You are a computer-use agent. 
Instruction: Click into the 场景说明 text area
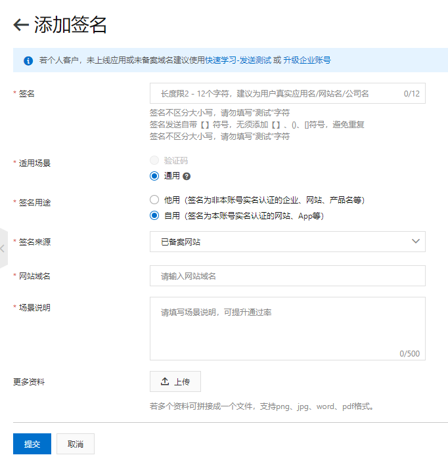click(x=287, y=329)
